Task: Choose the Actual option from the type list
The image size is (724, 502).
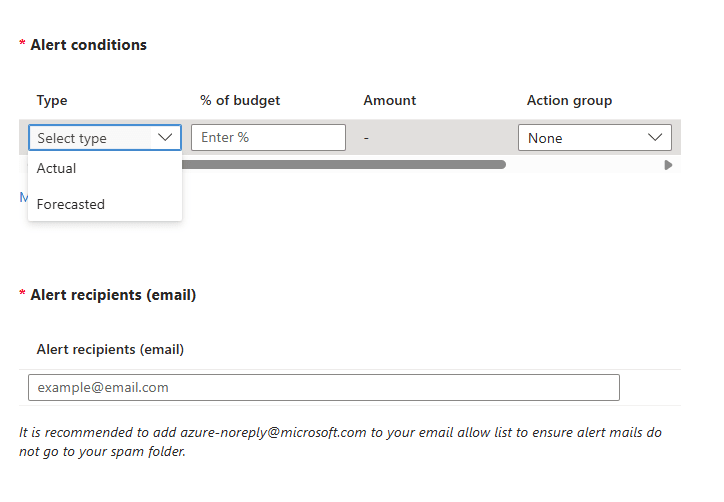Action: (x=57, y=168)
